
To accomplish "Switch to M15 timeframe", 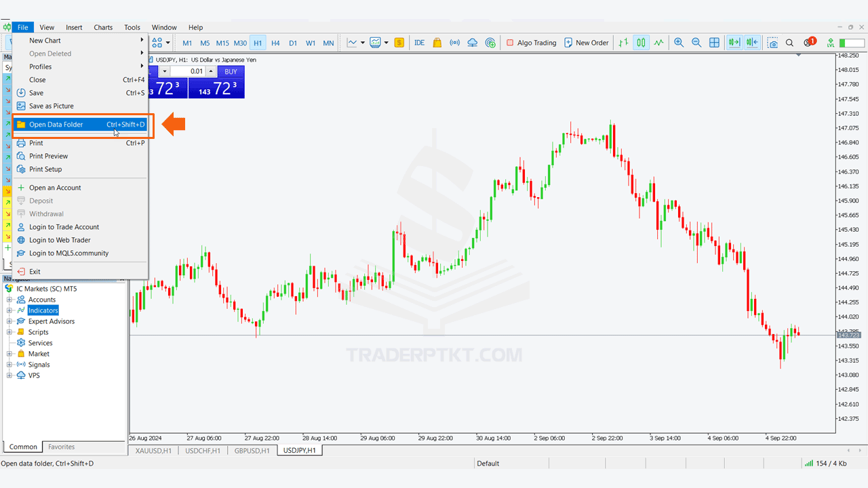I will point(222,43).
